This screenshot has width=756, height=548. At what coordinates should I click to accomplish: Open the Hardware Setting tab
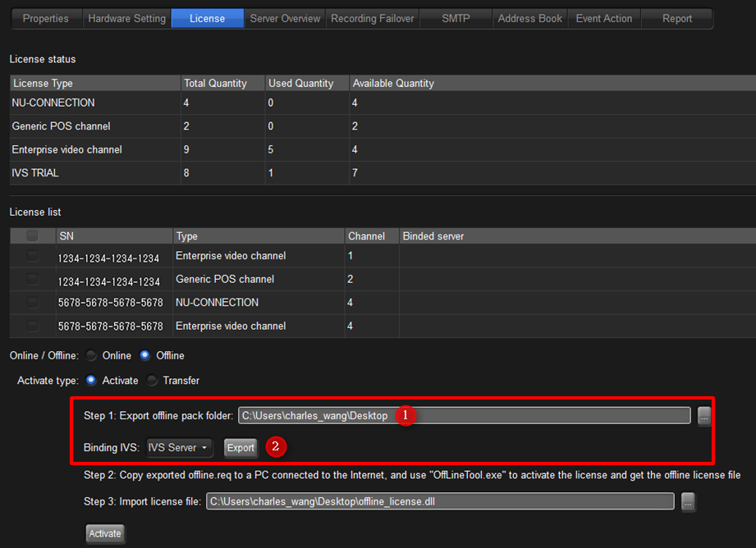126,18
